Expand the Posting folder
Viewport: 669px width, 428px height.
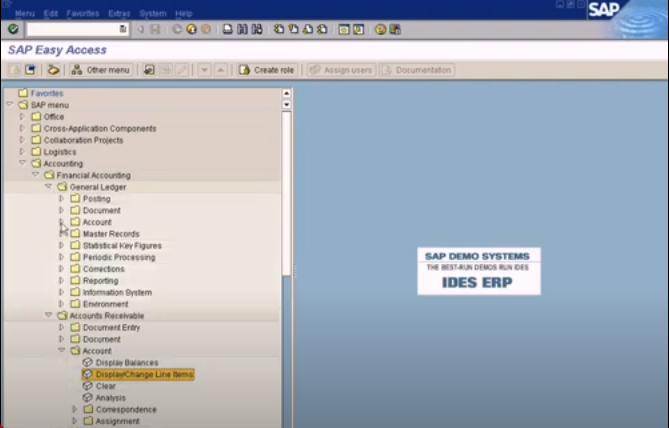click(61, 198)
